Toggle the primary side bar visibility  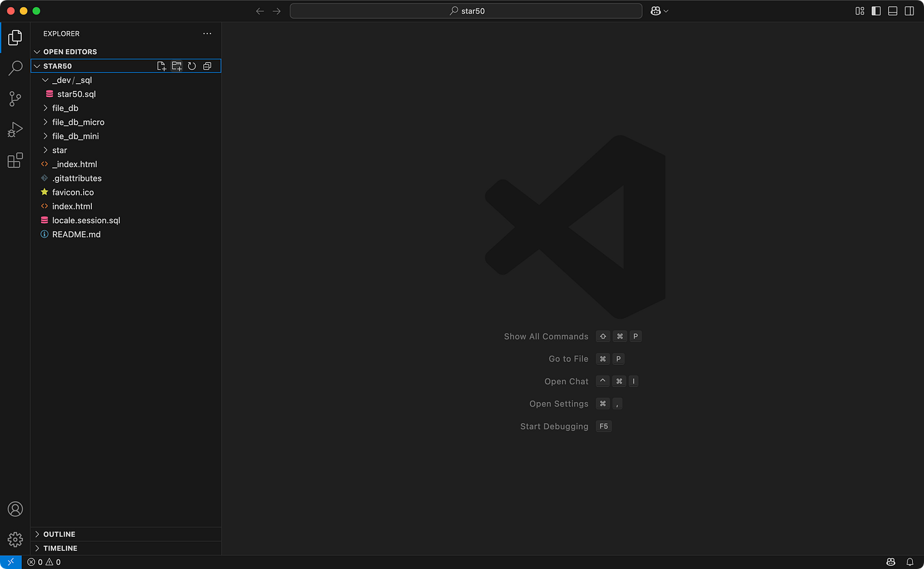tap(876, 11)
